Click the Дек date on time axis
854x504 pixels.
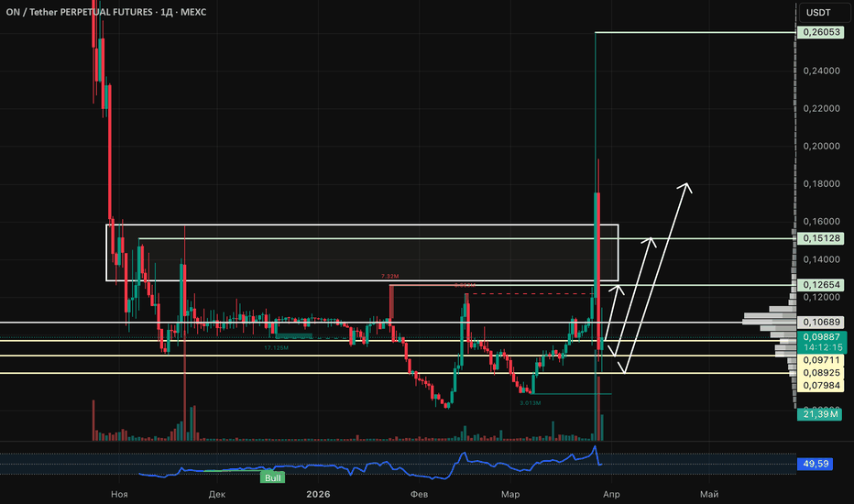point(217,494)
